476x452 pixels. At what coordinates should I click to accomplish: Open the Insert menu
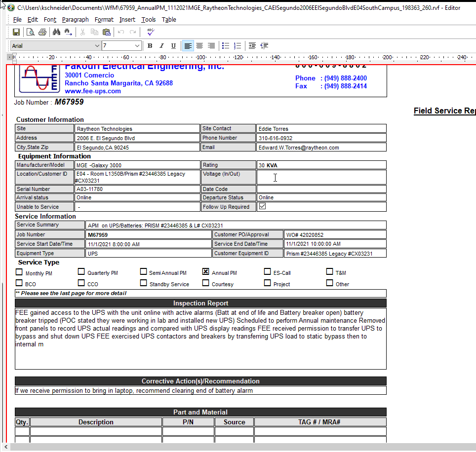pyautogui.click(x=127, y=20)
